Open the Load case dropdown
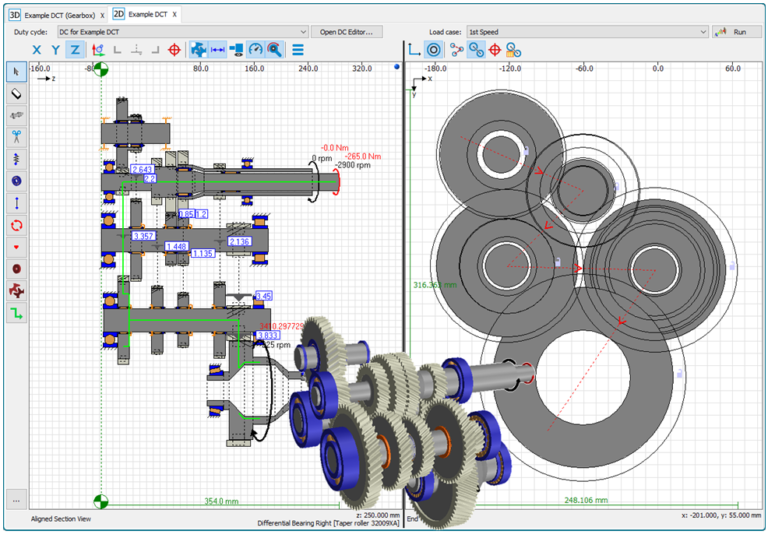768x552 pixels. click(x=586, y=32)
